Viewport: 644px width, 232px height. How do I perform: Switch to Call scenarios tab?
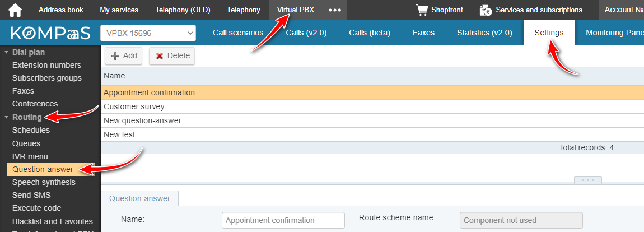pos(238,33)
